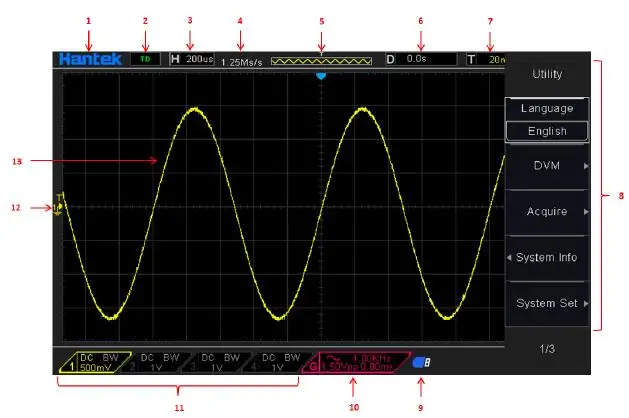
Task: Click the Hantek logo
Action: tap(90, 59)
